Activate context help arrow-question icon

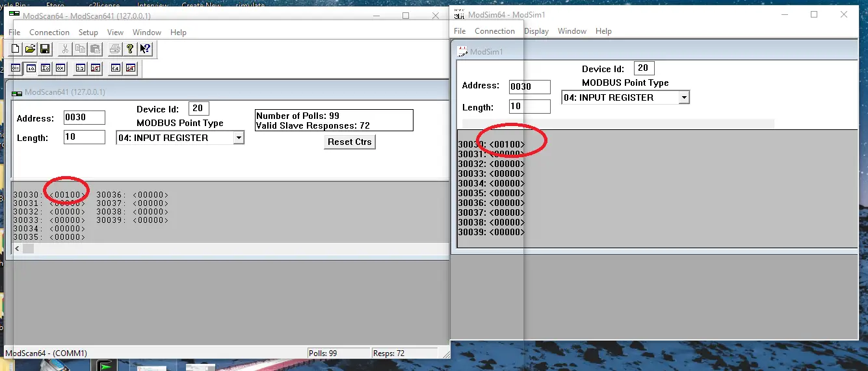coord(145,49)
